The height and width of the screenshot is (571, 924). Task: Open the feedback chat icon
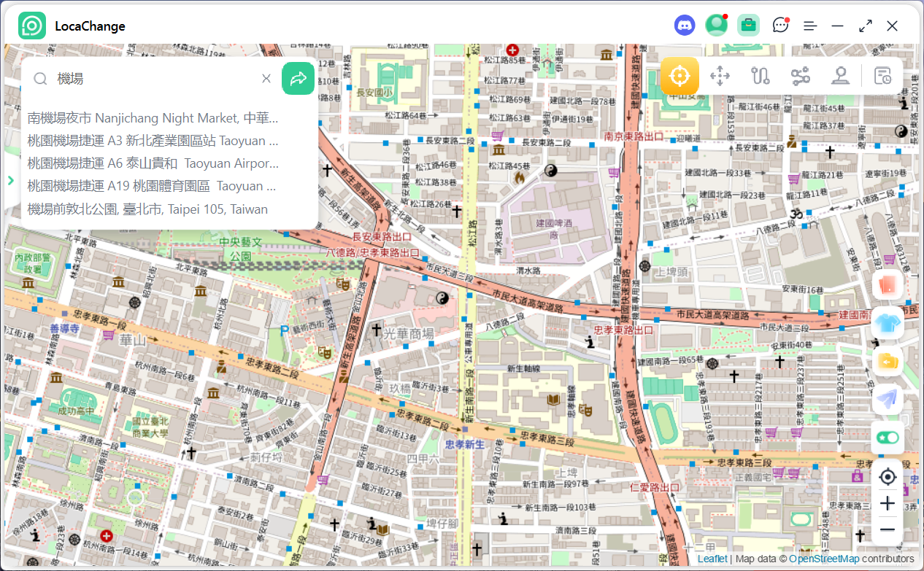pyautogui.click(x=780, y=26)
